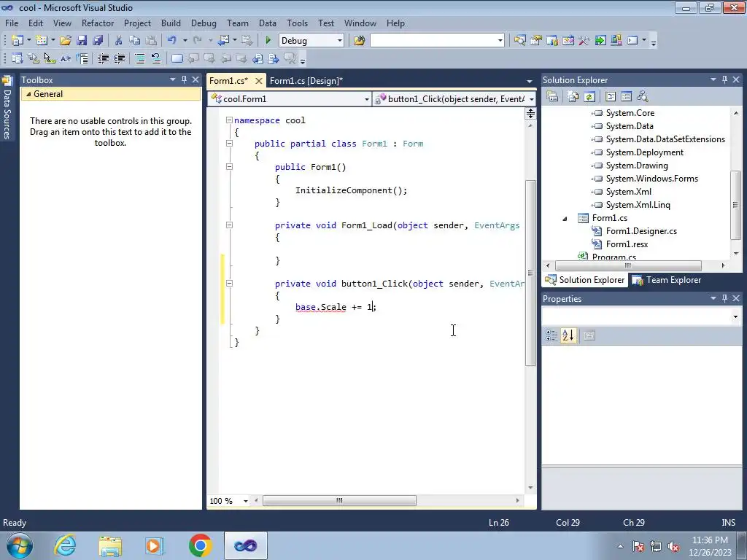This screenshot has height=560, width=747.
Task: Refresh the Solution Explorer
Action: click(589, 97)
